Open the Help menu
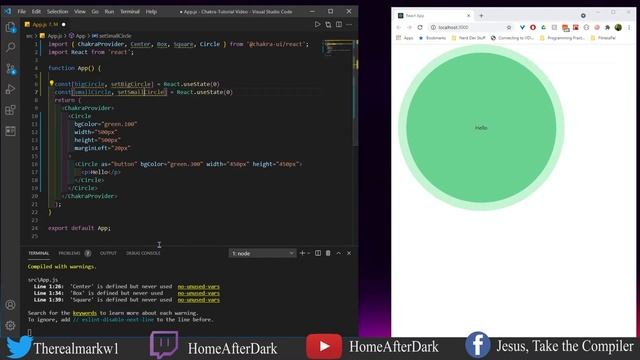 click(x=151, y=11)
